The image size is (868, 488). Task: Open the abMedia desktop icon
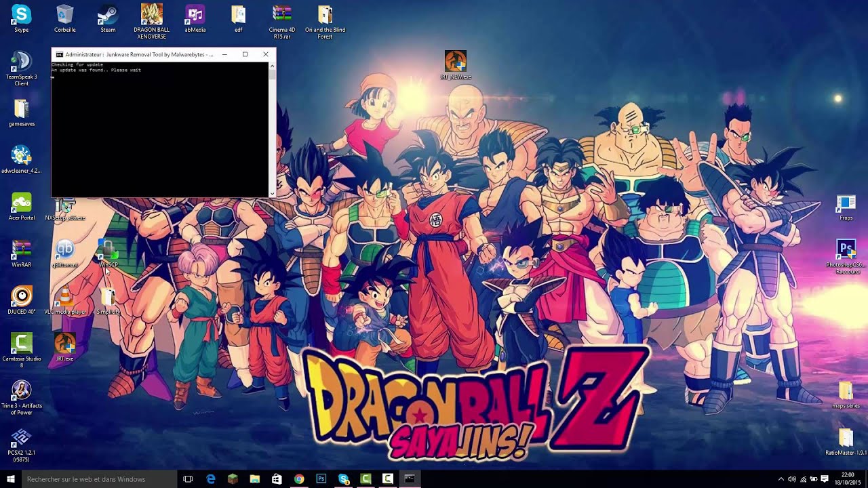click(195, 18)
